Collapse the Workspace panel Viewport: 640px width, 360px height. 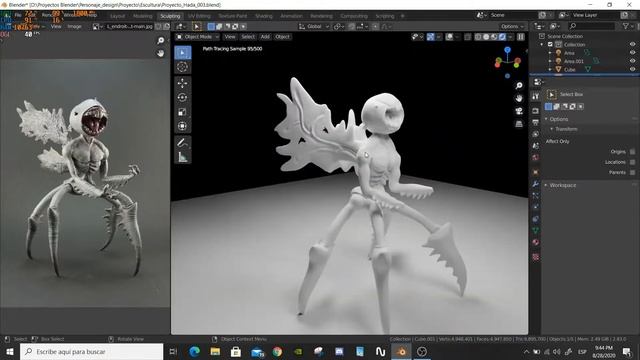point(546,185)
